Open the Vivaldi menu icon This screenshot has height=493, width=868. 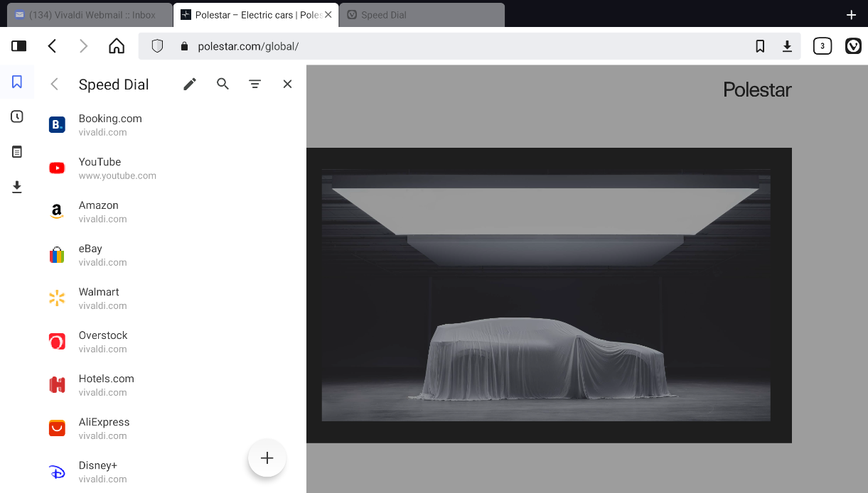point(853,46)
